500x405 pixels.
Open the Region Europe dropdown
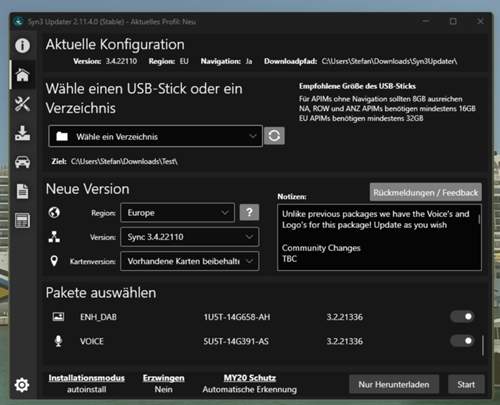(177, 213)
